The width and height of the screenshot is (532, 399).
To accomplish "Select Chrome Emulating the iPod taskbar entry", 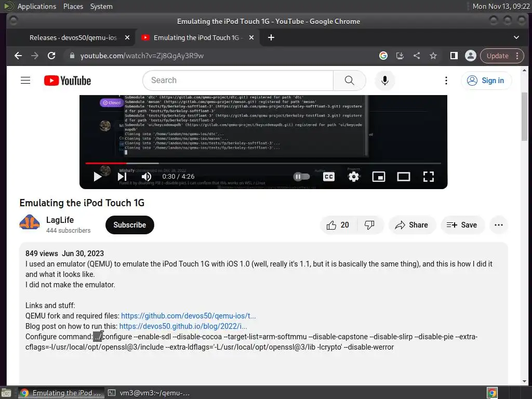I will click(x=61, y=393).
